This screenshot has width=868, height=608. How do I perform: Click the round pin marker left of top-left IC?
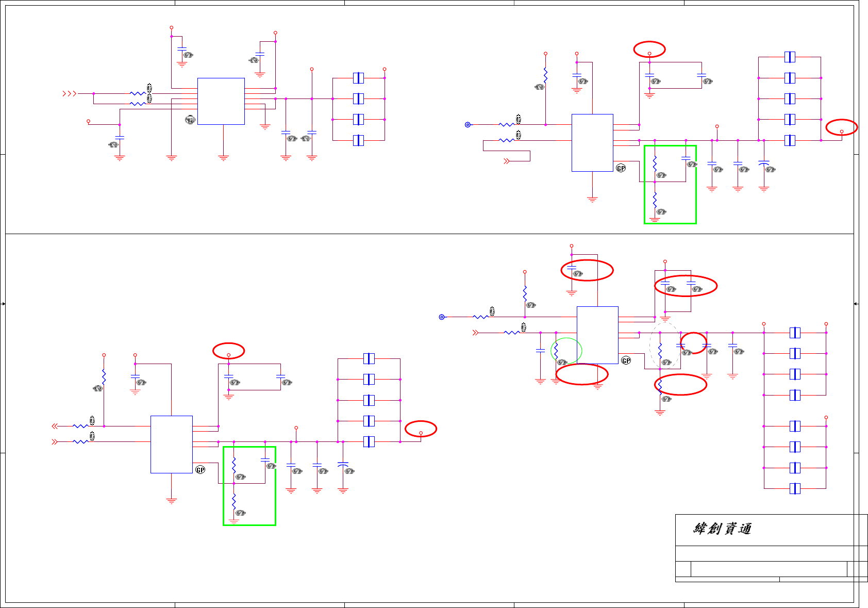click(x=190, y=120)
